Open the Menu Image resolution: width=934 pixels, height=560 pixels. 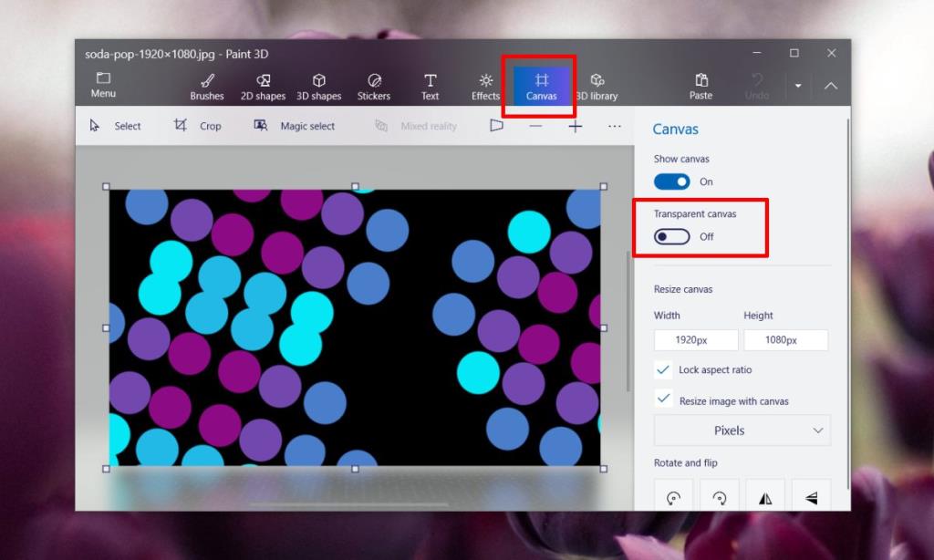point(102,86)
